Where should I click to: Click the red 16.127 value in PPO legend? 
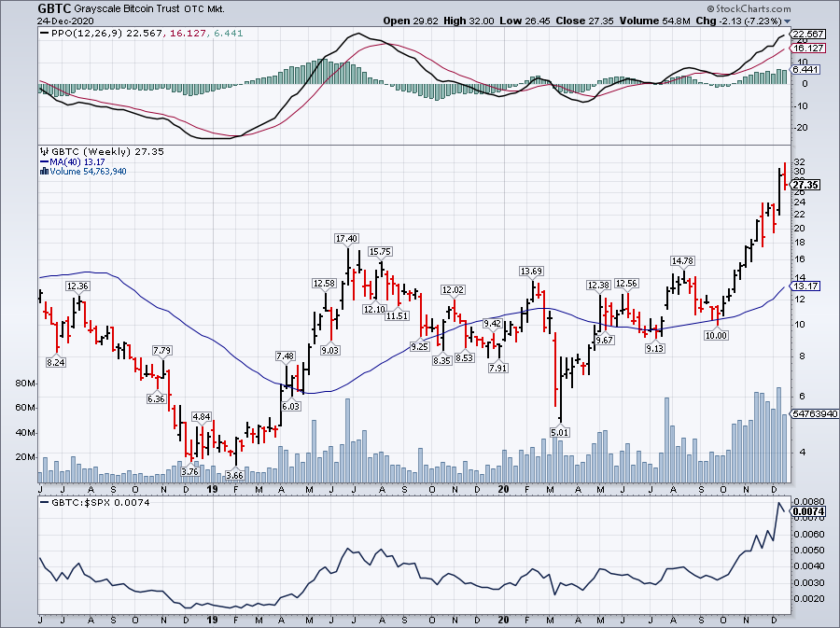[x=188, y=34]
